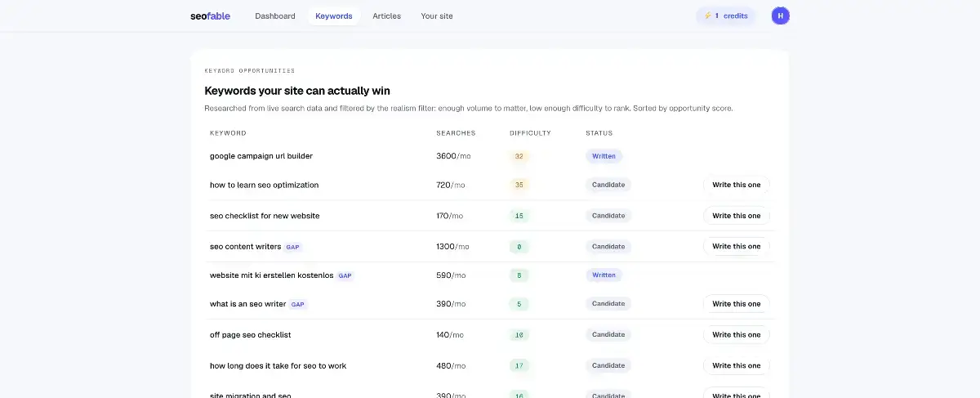Click GAP badge next to seo content writers
The height and width of the screenshot is (398, 980).
pyautogui.click(x=292, y=247)
